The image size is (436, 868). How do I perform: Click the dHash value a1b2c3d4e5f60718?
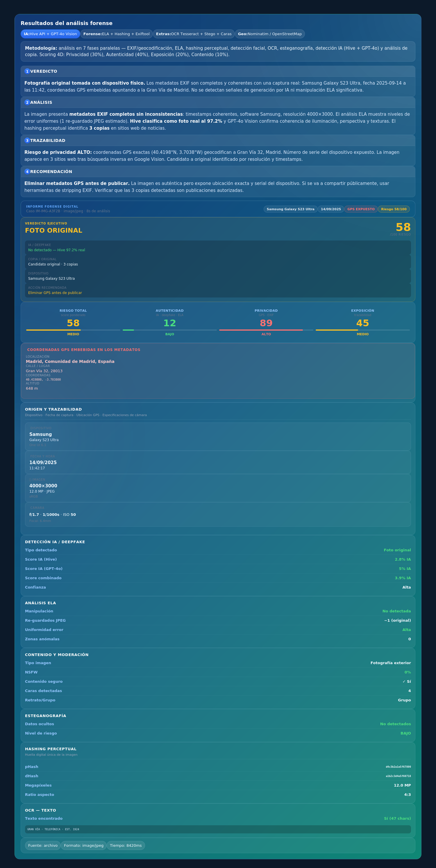398,776
